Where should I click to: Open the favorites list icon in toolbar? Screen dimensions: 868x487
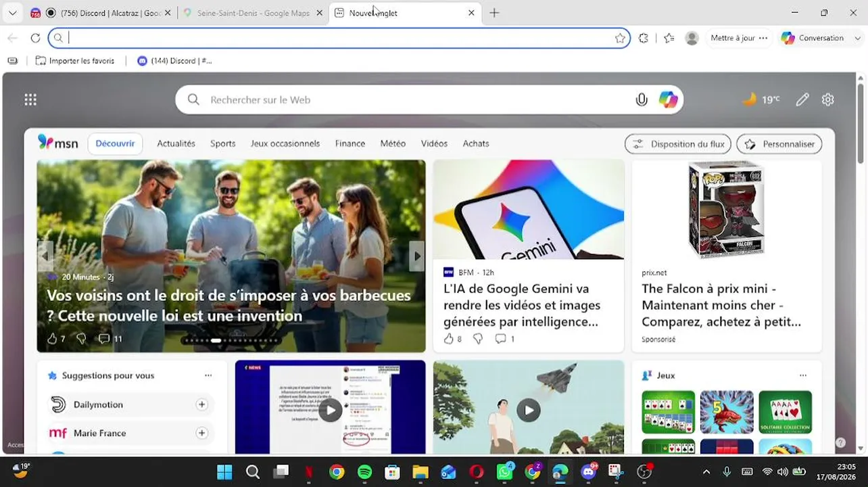tap(669, 38)
